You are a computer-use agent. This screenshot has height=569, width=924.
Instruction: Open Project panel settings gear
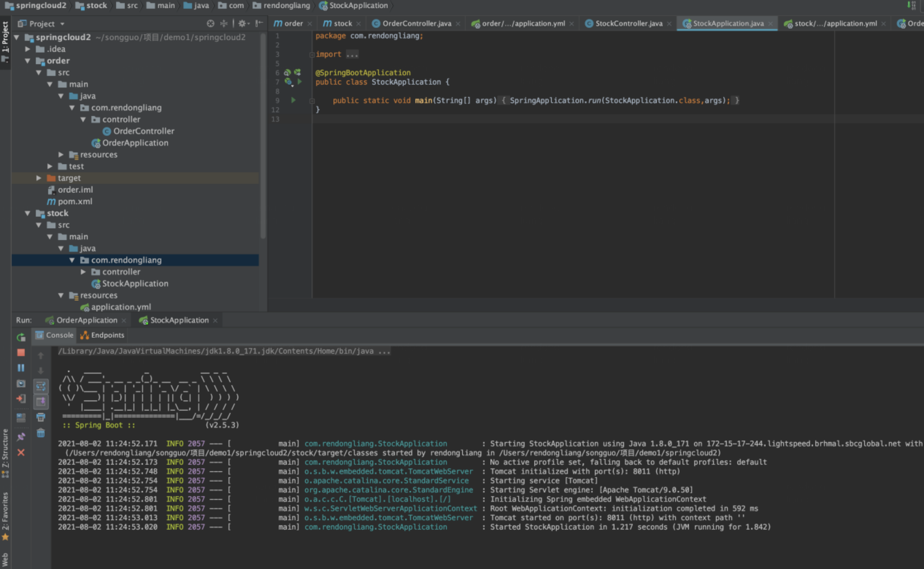pyautogui.click(x=243, y=24)
